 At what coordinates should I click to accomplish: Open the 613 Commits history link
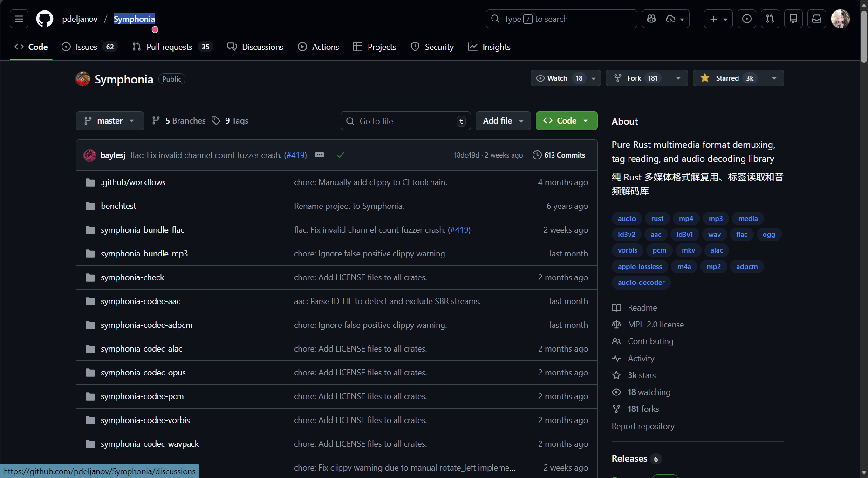click(559, 155)
